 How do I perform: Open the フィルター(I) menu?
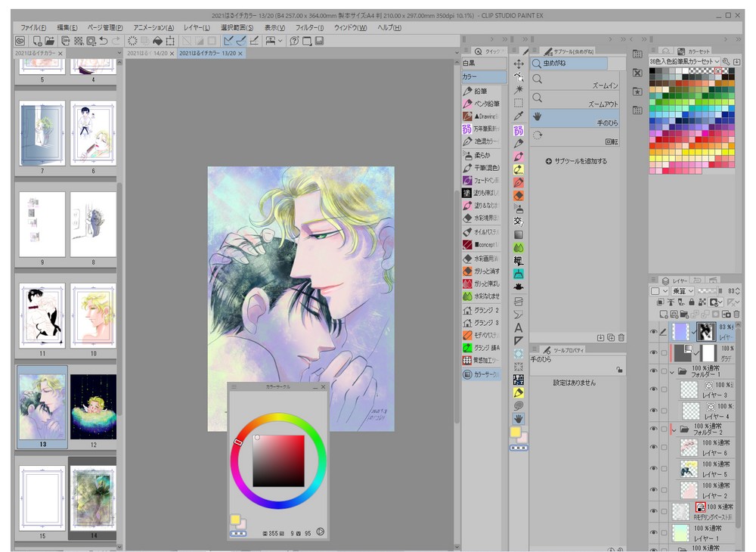pos(309,27)
